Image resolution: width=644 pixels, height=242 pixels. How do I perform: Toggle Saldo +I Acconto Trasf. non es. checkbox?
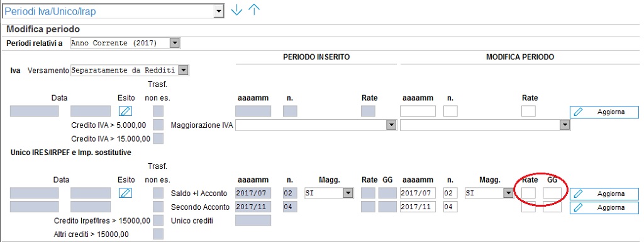[158, 193]
